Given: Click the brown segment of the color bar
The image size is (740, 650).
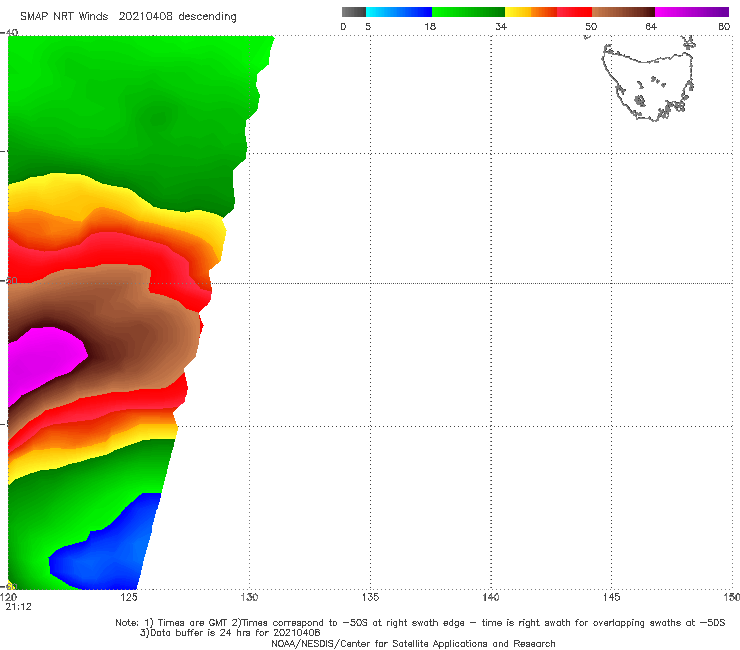Looking at the screenshot, I should pyautogui.click(x=623, y=12).
